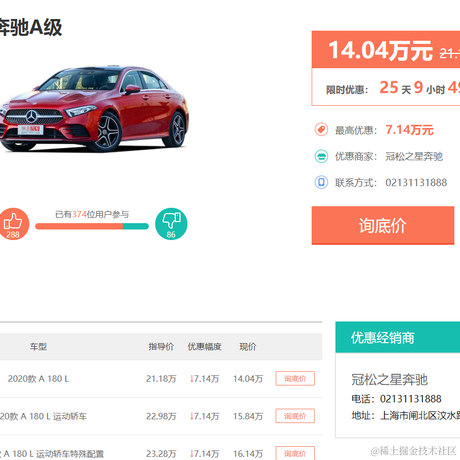The height and width of the screenshot is (460, 460).
Task: Click the like/dislike vote progress bar
Action: [x=92, y=226]
